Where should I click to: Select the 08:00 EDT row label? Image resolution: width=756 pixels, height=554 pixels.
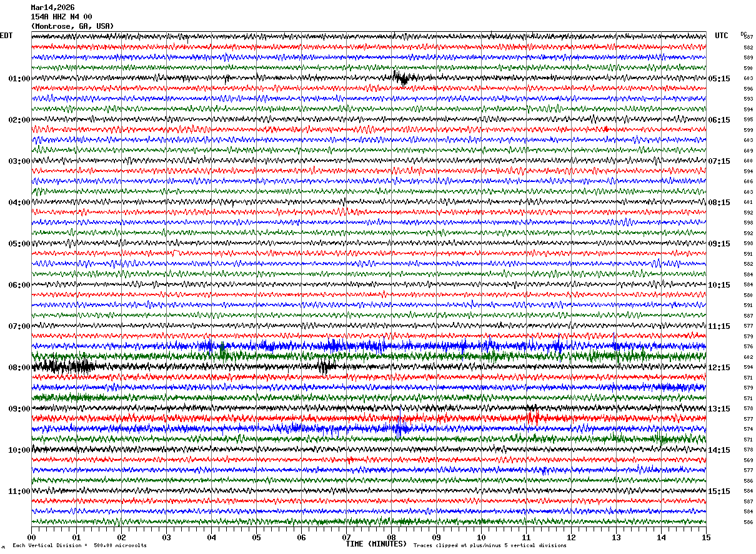[19, 368]
